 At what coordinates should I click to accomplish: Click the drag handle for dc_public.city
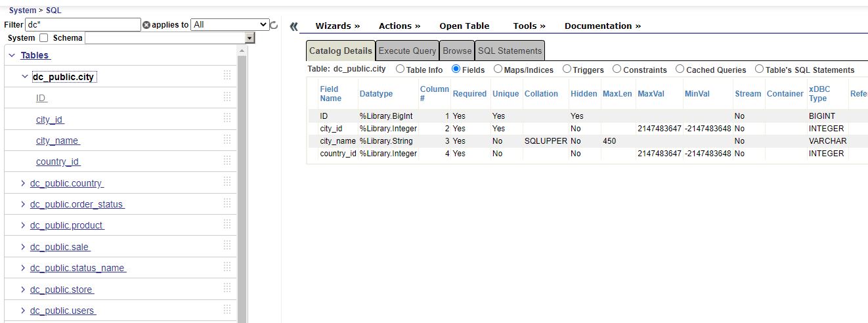point(227,75)
